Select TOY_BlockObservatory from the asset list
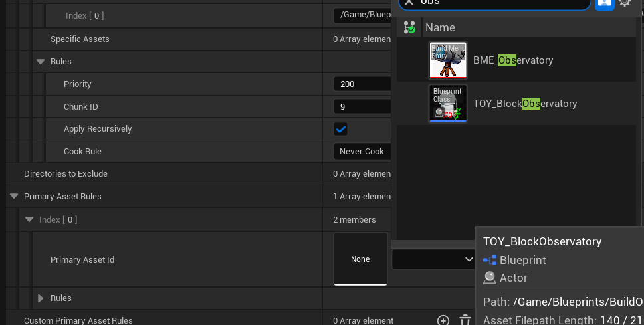Screen dimensions: 644x325 coord(524,104)
